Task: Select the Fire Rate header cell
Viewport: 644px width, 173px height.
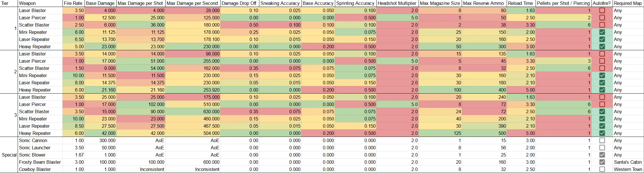Action: tap(73, 3)
